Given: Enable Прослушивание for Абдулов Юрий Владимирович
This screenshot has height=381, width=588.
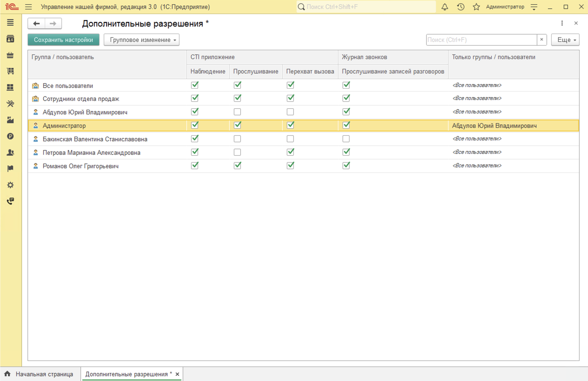Looking at the screenshot, I should (238, 112).
